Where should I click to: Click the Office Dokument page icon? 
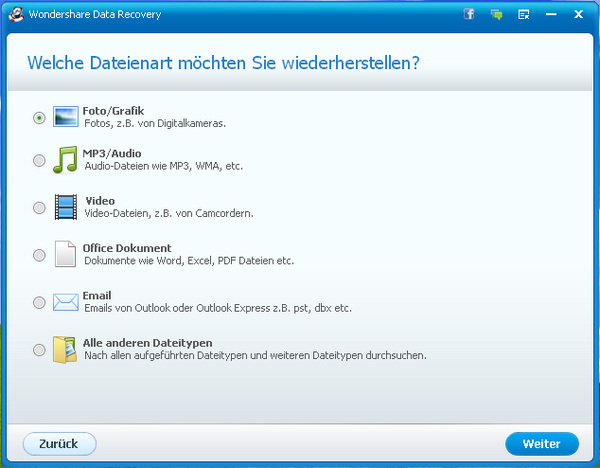(65, 254)
